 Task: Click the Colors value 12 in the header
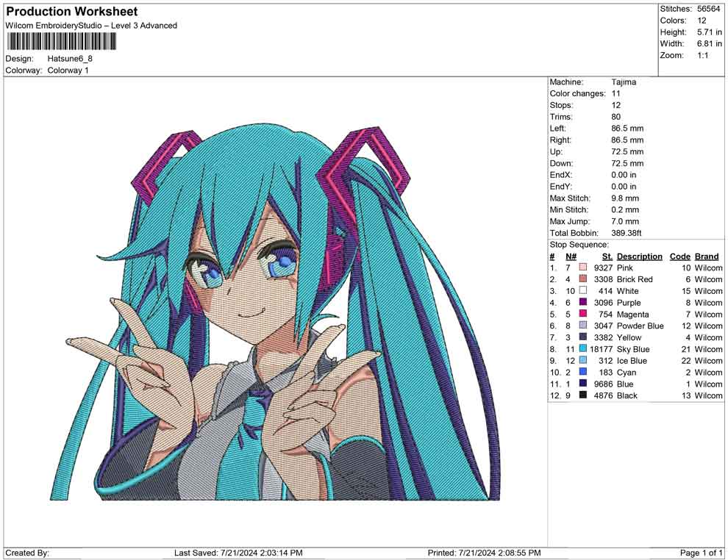(702, 21)
